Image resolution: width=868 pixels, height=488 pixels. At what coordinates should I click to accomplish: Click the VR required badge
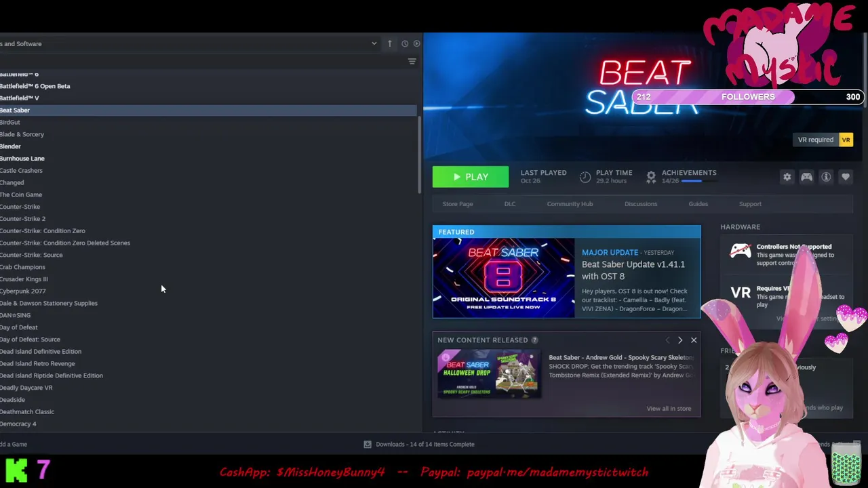[x=825, y=140]
